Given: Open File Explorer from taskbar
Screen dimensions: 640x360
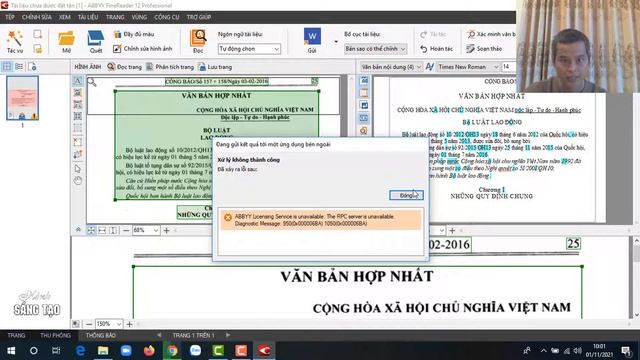Looking at the screenshot, I should 103,351.
